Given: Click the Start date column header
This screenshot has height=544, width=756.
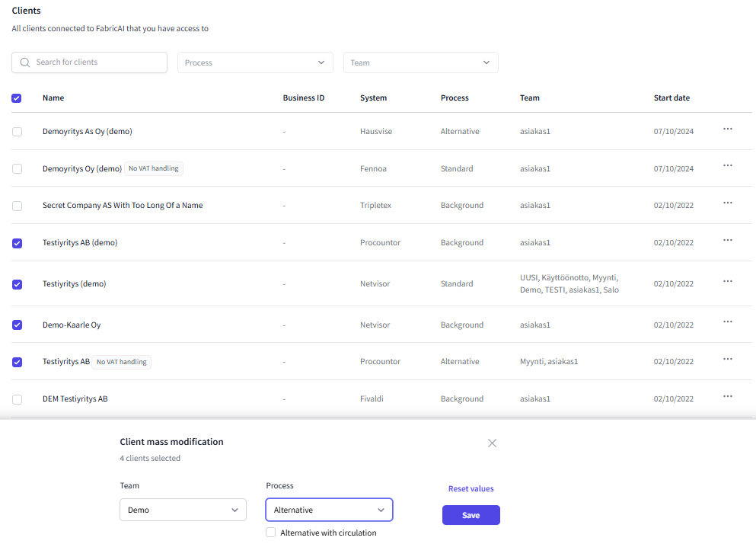Looking at the screenshot, I should (x=671, y=98).
